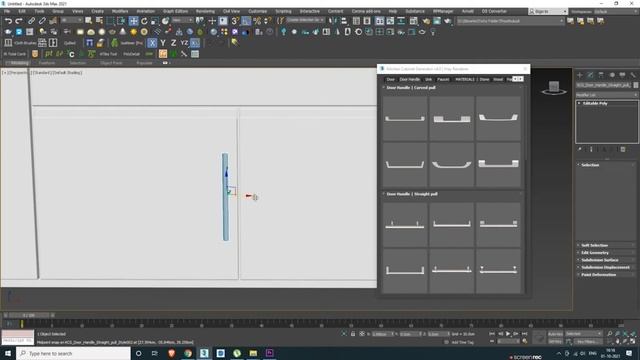Click the Select by Name icon
640x360 pixels.
point(99,21)
